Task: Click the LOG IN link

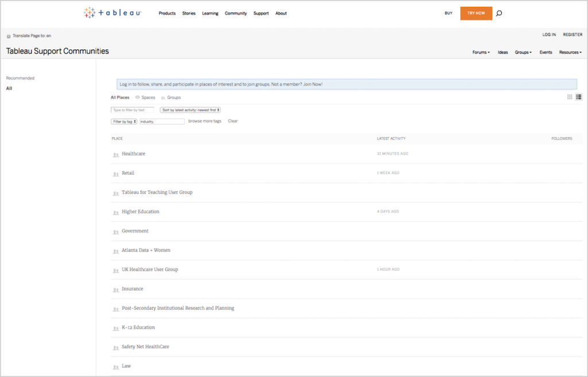Action: pyautogui.click(x=549, y=34)
